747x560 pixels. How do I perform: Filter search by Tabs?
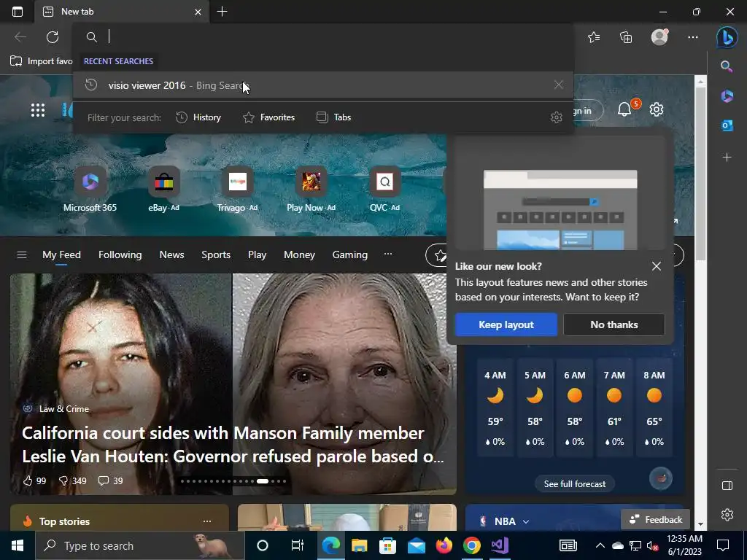coord(333,117)
